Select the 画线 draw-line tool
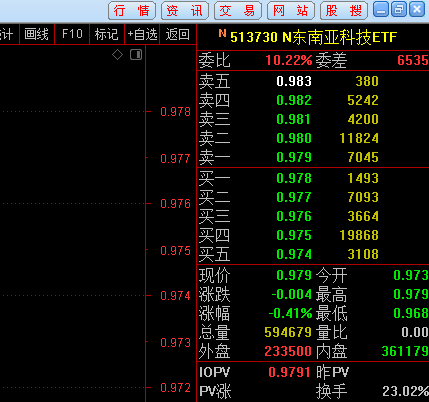 (x=37, y=34)
